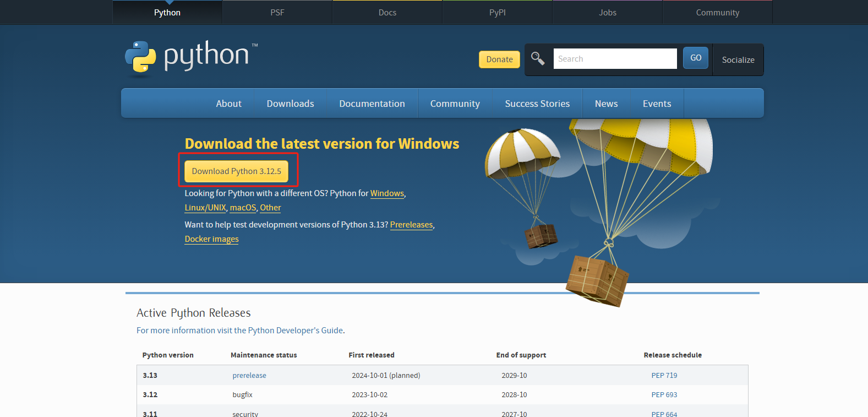Screen dimensions: 868x417
Task: Open the Documentation navigation menu
Action: [372, 104]
